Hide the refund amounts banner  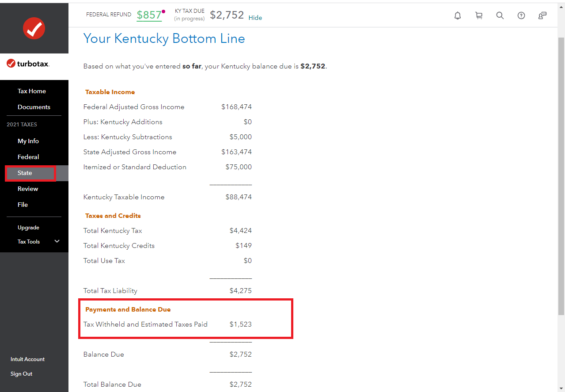[x=255, y=18]
